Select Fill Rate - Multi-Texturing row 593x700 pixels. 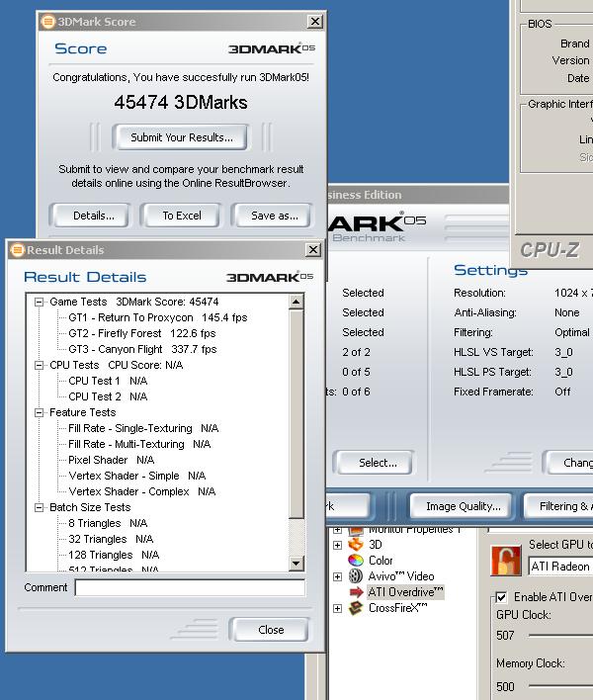[x=139, y=444]
